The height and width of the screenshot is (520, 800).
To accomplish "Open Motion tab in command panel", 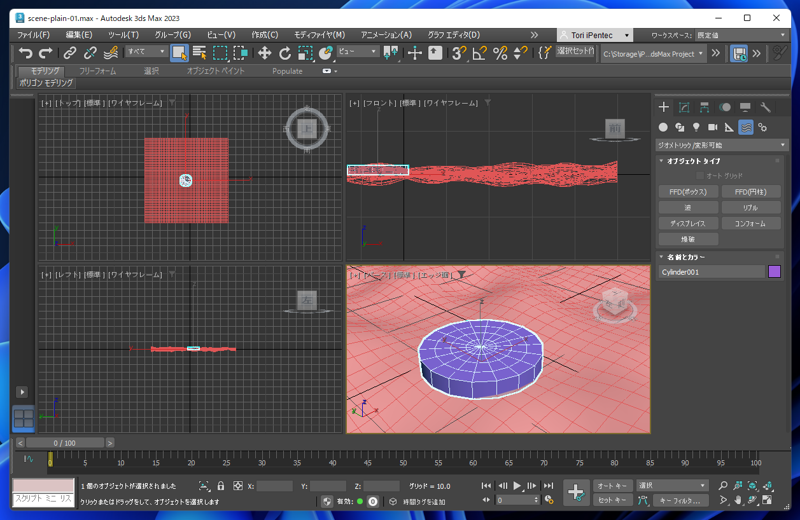I will [724, 107].
